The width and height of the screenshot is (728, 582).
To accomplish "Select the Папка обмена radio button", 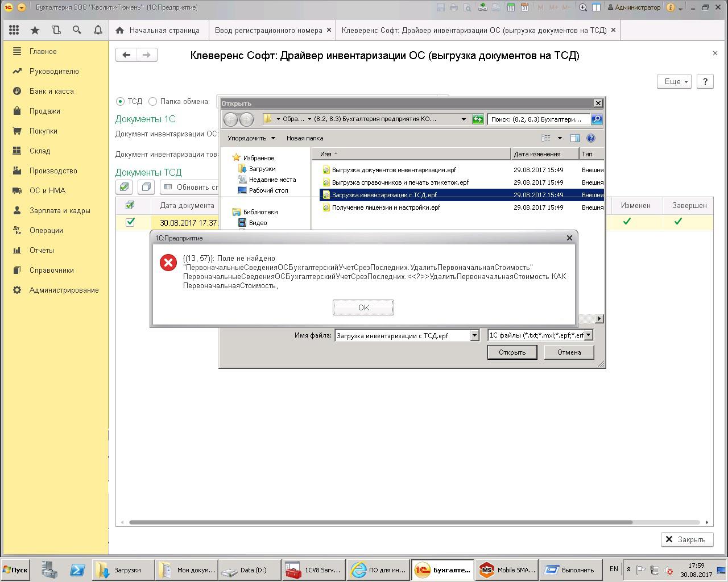I will click(x=152, y=101).
